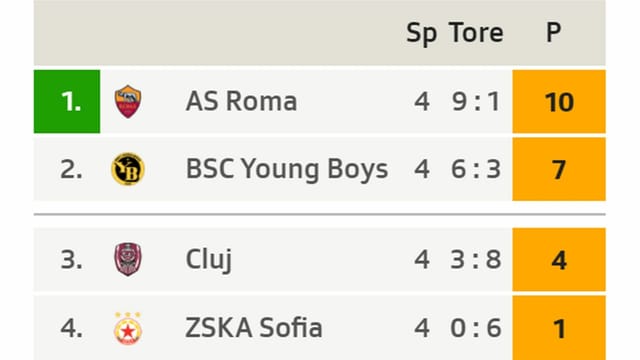Click Cluj's orange 4 points cell
Viewport: 640px width, 360px height.
(x=559, y=259)
